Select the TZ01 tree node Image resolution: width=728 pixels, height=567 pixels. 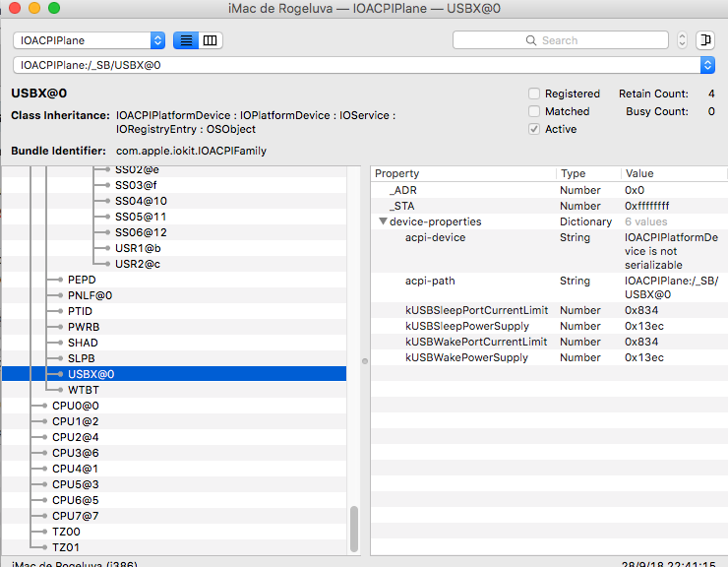coord(66,548)
